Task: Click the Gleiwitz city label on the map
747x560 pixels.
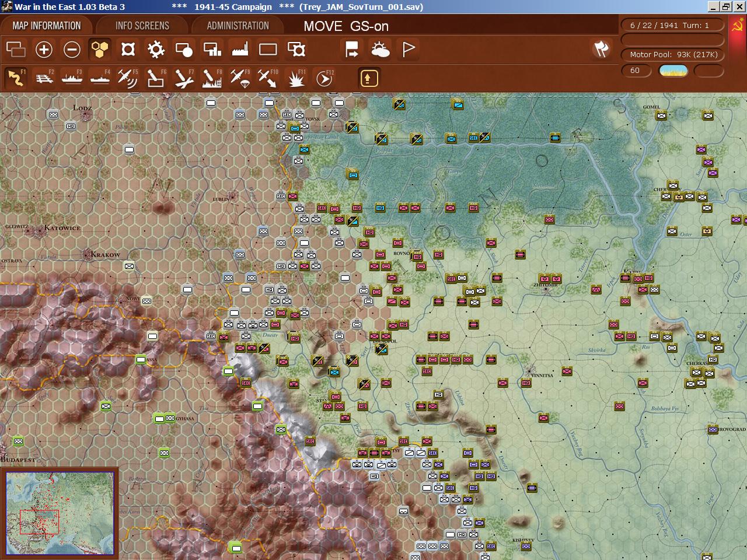Action: tap(16, 226)
